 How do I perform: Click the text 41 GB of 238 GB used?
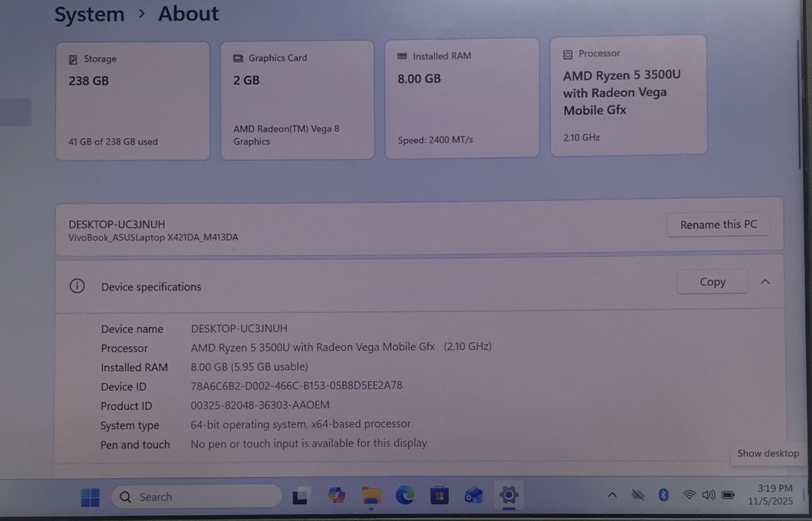click(113, 142)
